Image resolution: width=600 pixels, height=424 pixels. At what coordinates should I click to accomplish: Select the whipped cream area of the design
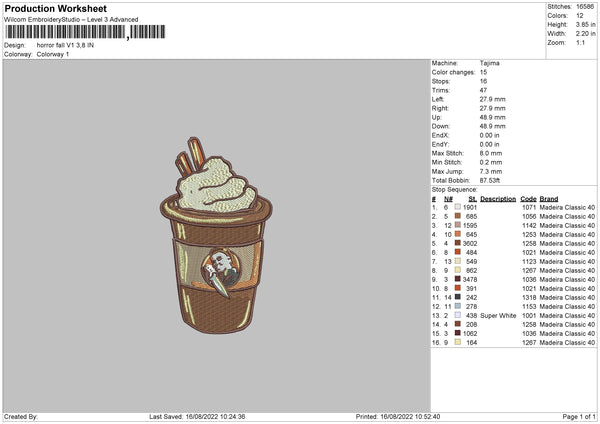click(x=216, y=186)
